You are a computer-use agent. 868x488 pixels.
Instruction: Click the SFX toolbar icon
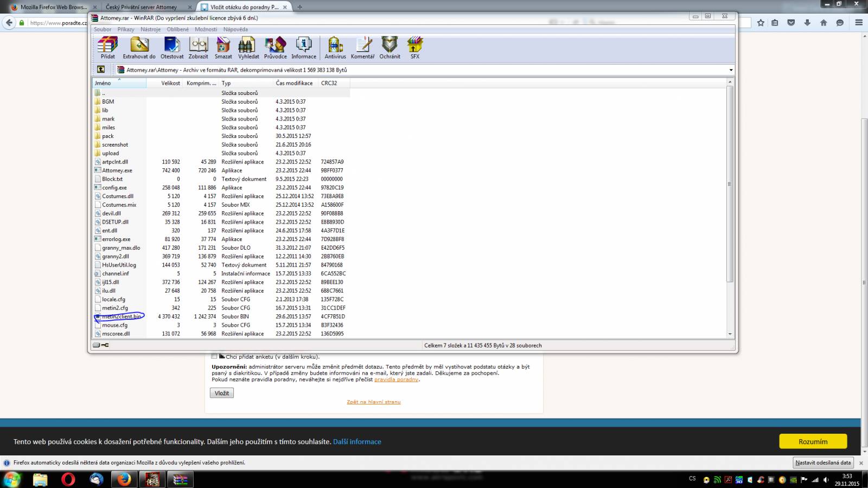pyautogui.click(x=415, y=48)
